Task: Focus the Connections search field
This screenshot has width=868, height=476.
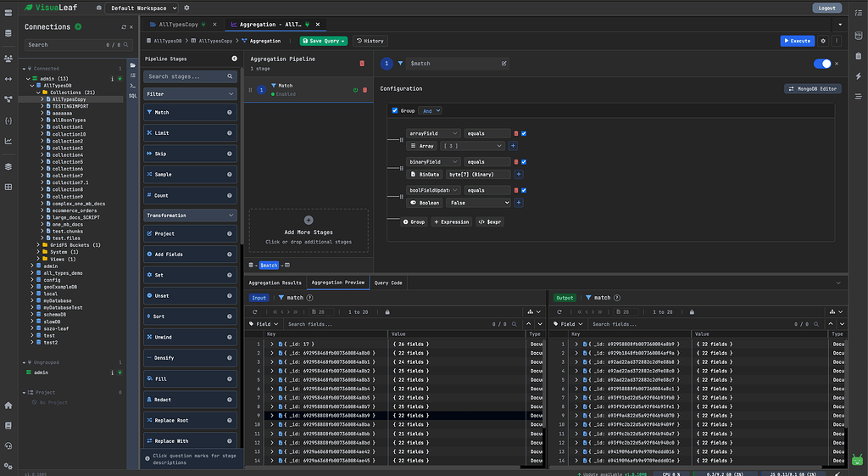Action: pyautogui.click(x=77, y=45)
